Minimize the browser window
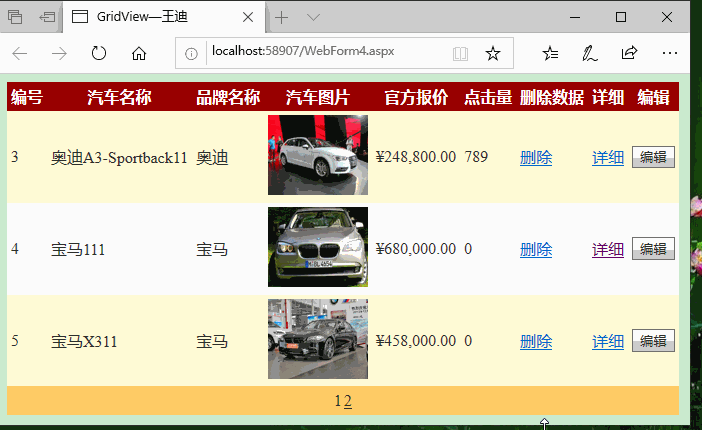 (575, 17)
